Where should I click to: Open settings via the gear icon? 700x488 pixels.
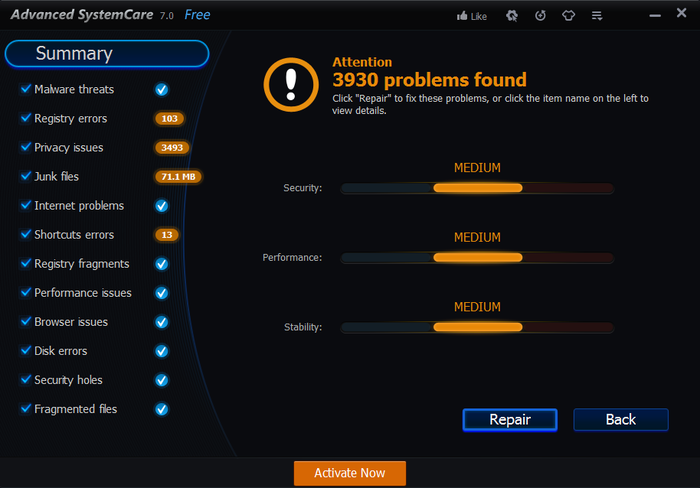coord(512,16)
